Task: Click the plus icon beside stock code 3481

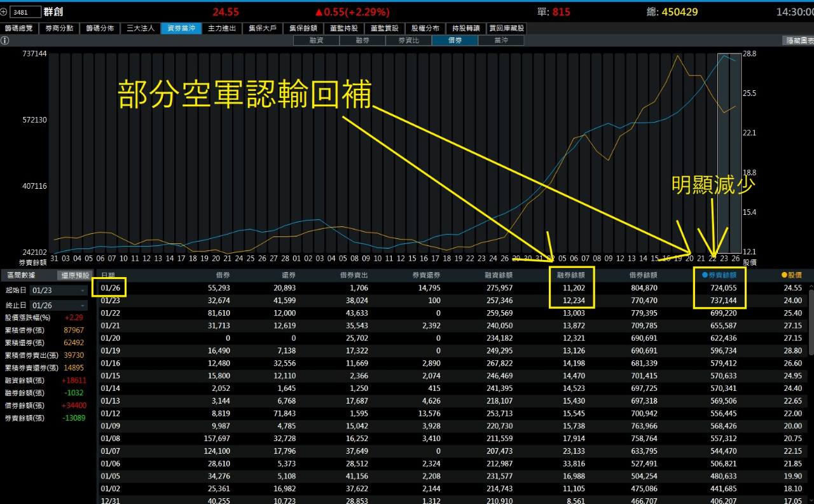Action: (x=4, y=12)
